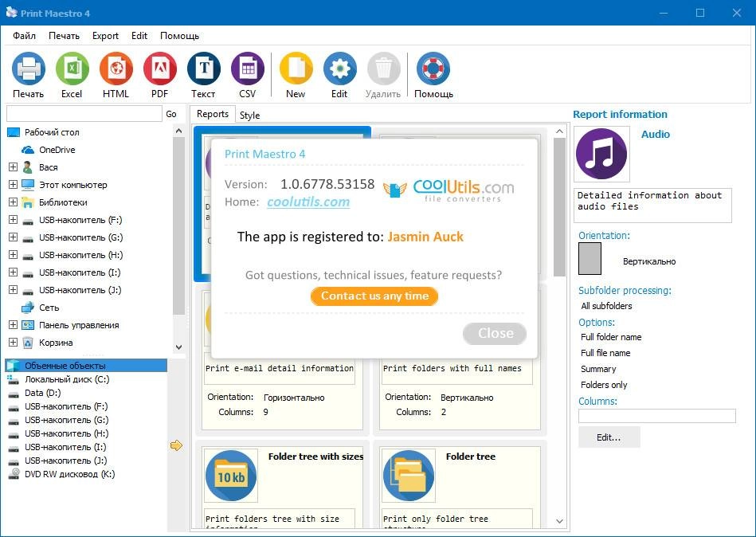
Task: Click the reports list scroll-up arrow
Action: pyautogui.click(x=559, y=131)
